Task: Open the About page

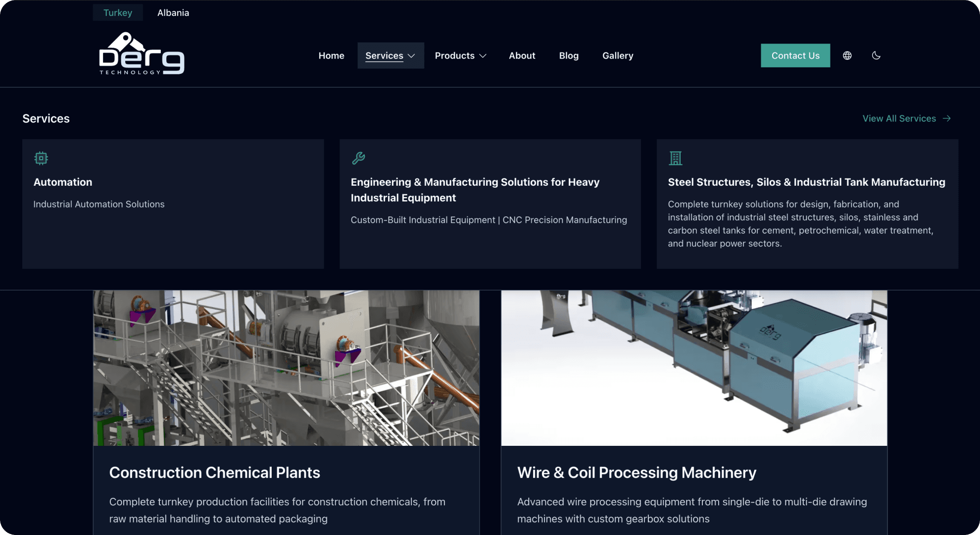Action: click(522, 55)
